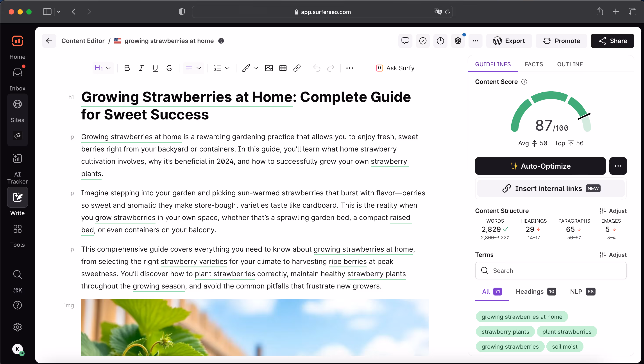Click the sidebar search magnifier icon

[18, 274]
